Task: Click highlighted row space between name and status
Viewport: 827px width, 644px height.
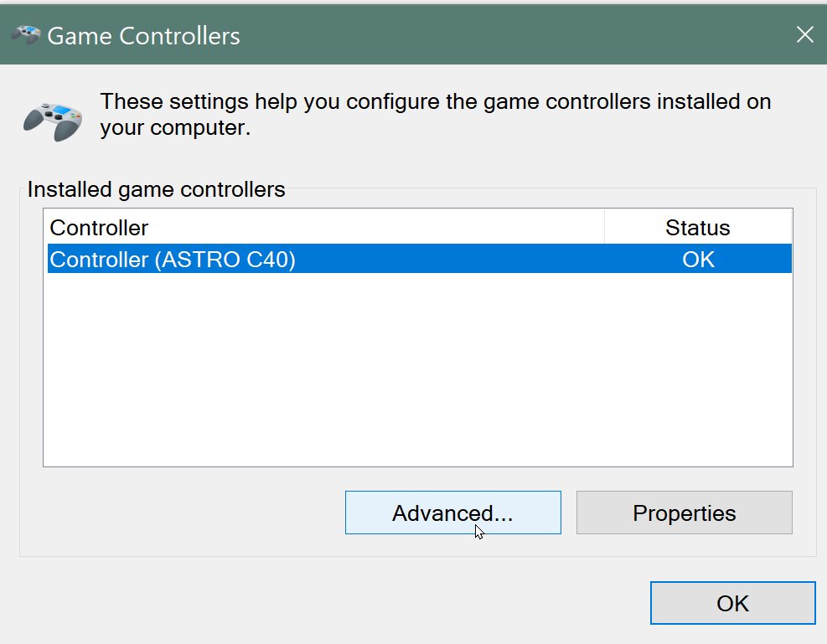Action: coord(452,260)
